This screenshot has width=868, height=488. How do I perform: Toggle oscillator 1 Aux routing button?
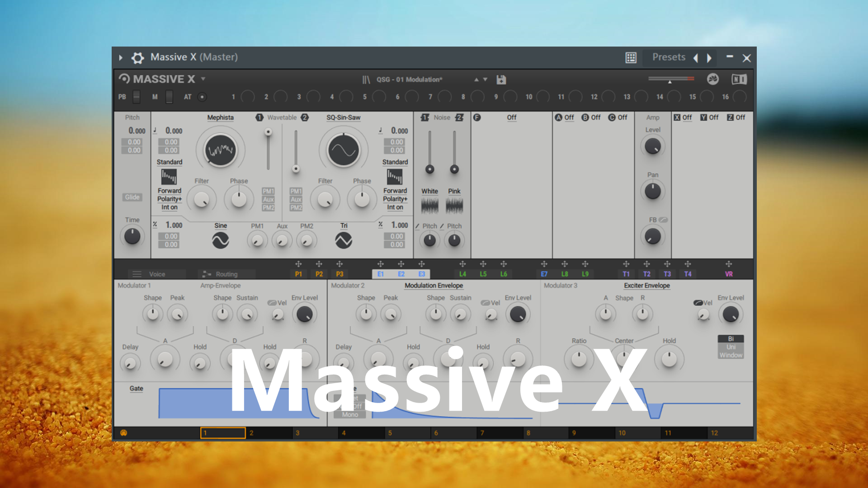point(268,199)
